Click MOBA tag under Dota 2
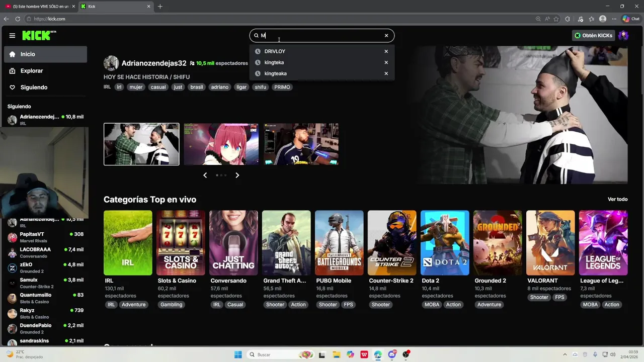Image resolution: width=644 pixels, height=362 pixels. pyautogui.click(x=432, y=305)
